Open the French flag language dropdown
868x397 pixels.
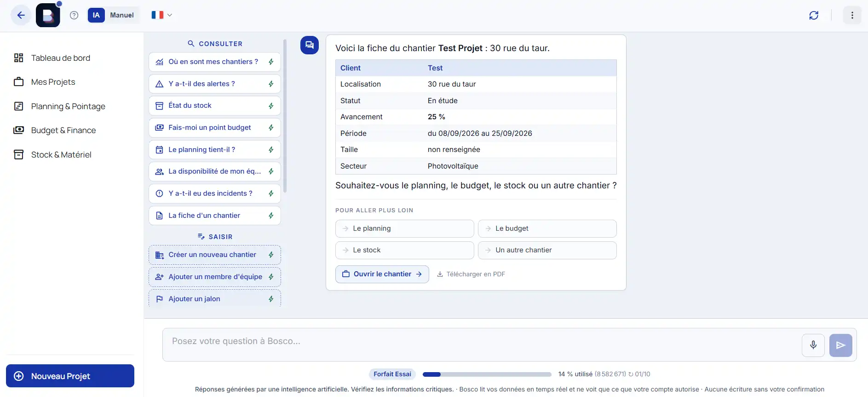pyautogui.click(x=161, y=15)
